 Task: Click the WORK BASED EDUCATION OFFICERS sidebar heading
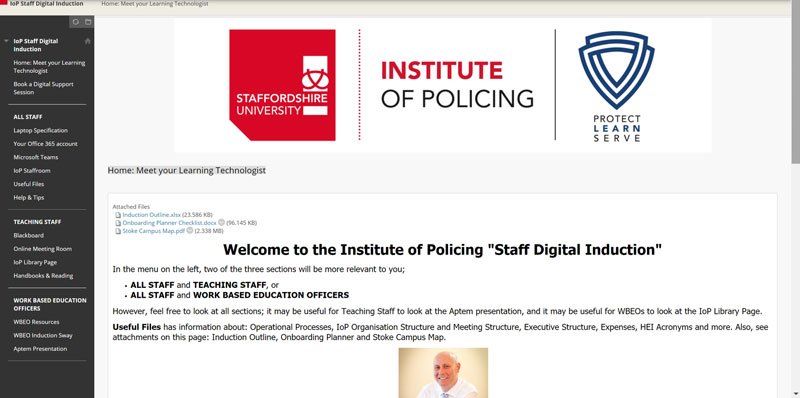[x=50, y=304]
